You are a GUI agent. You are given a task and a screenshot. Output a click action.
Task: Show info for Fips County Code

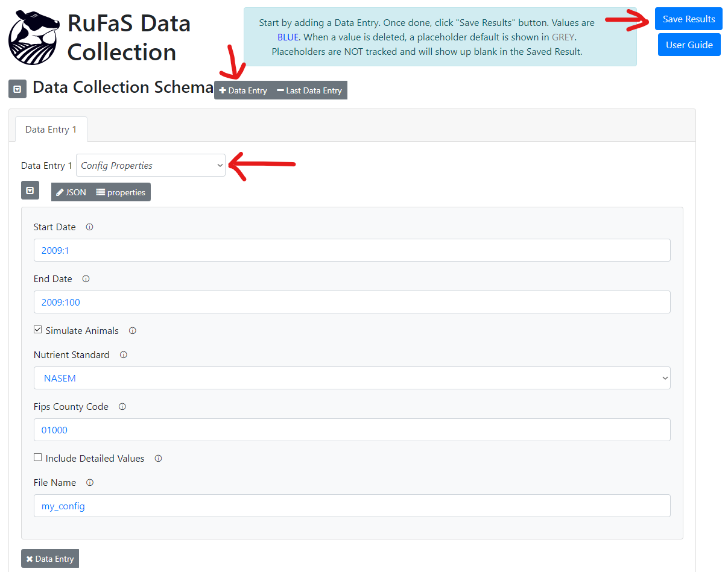pos(122,407)
